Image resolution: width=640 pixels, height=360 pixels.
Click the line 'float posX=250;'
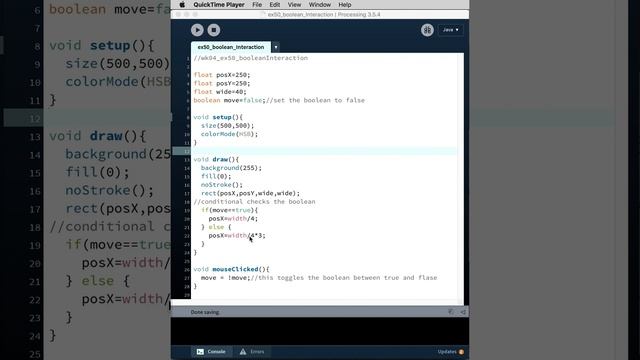[x=222, y=75]
